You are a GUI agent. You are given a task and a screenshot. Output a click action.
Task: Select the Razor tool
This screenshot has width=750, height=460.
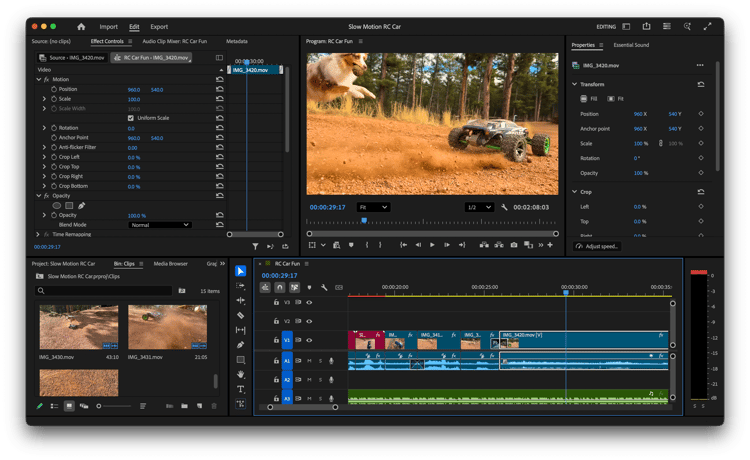(x=241, y=316)
